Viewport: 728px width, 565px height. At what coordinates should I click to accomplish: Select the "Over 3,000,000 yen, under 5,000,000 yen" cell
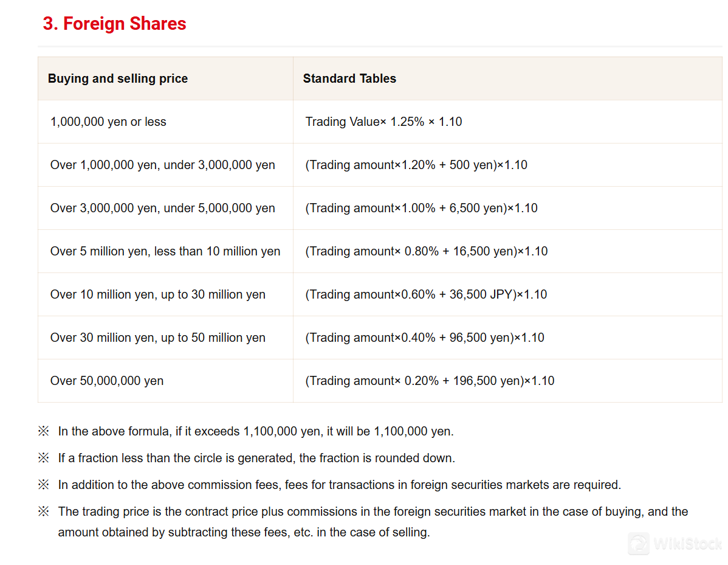tap(162, 208)
